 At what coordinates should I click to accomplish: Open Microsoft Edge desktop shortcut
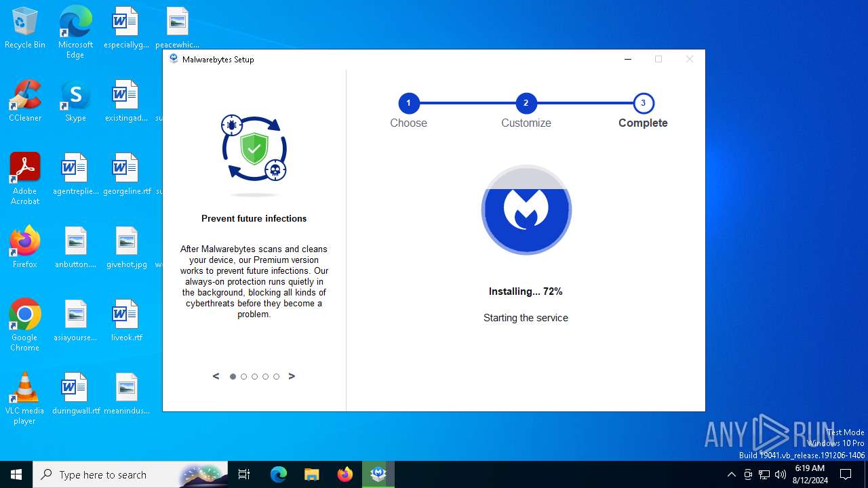click(75, 32)
